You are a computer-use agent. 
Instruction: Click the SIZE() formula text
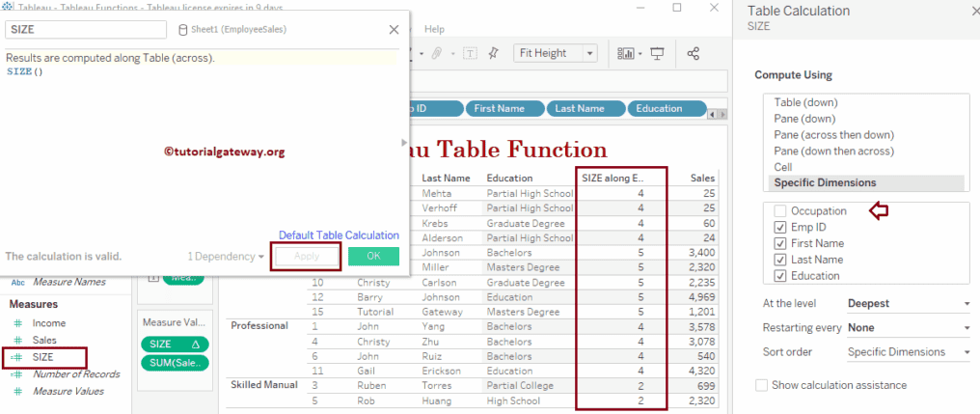(24, 70)
